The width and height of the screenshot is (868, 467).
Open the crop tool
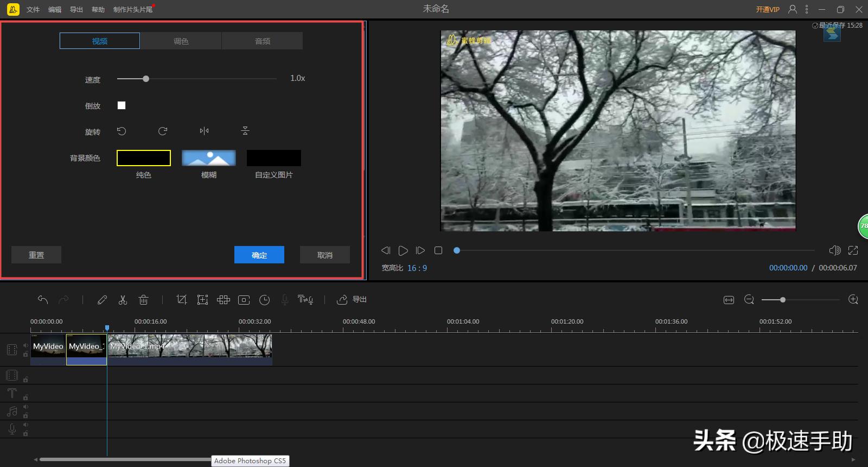[182, 300]
